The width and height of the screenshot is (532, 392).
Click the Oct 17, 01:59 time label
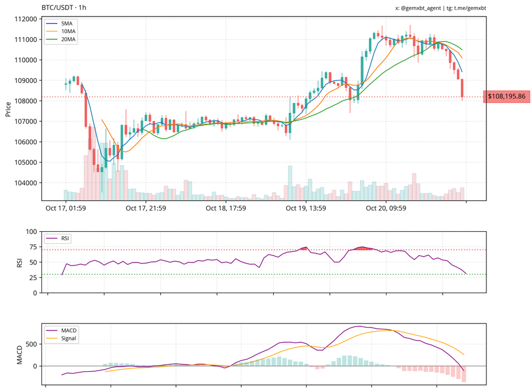66,208
